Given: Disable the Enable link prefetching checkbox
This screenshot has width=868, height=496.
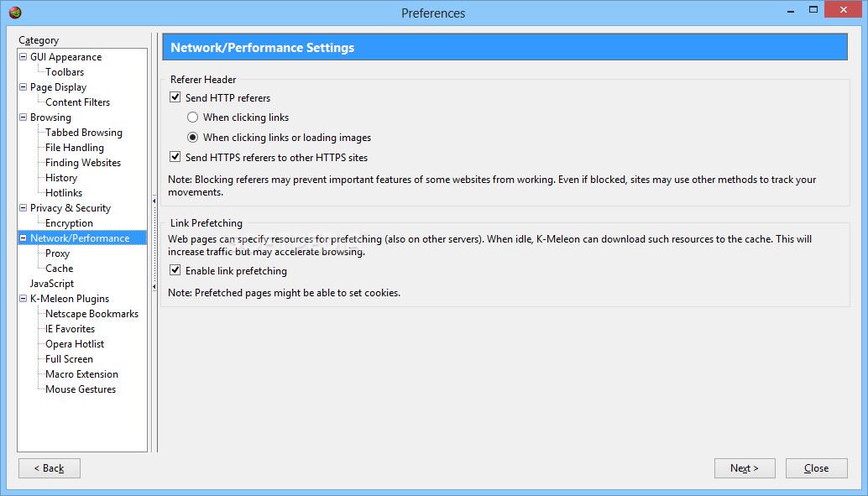Looking at the screenshot, I should tap(175, 271).
